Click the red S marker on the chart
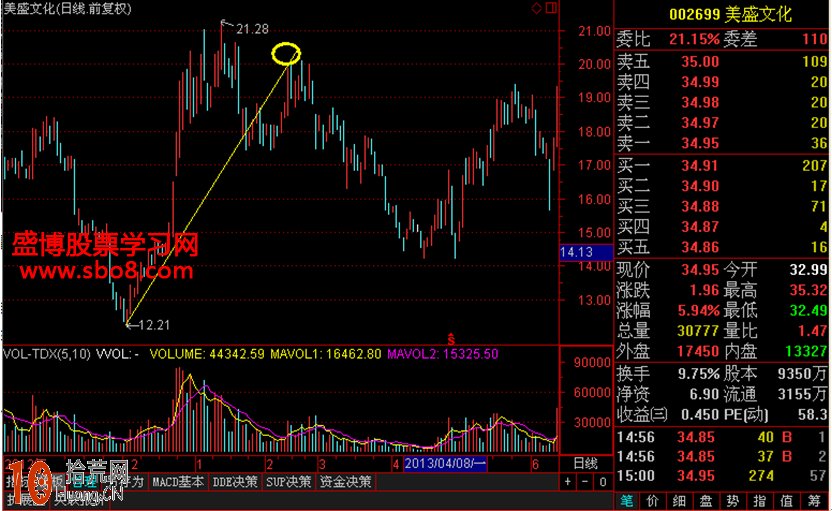The height and width of the screenshot is (511, 832). click(451, 338)
